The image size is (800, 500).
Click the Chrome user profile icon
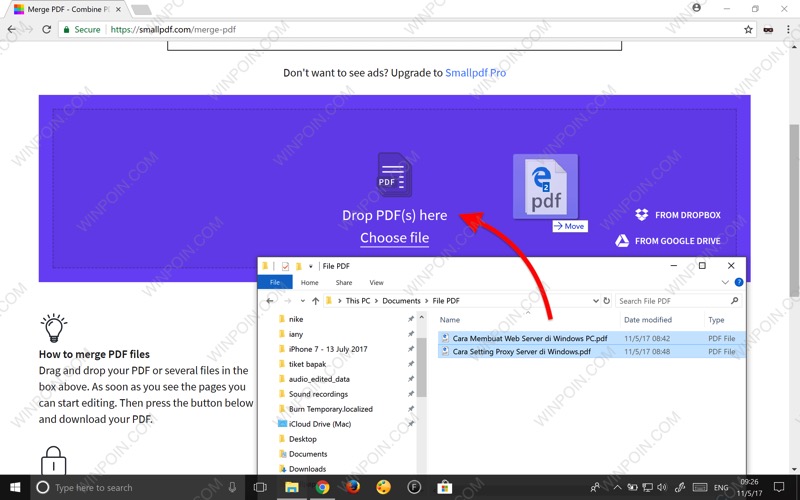click(696, 8)
